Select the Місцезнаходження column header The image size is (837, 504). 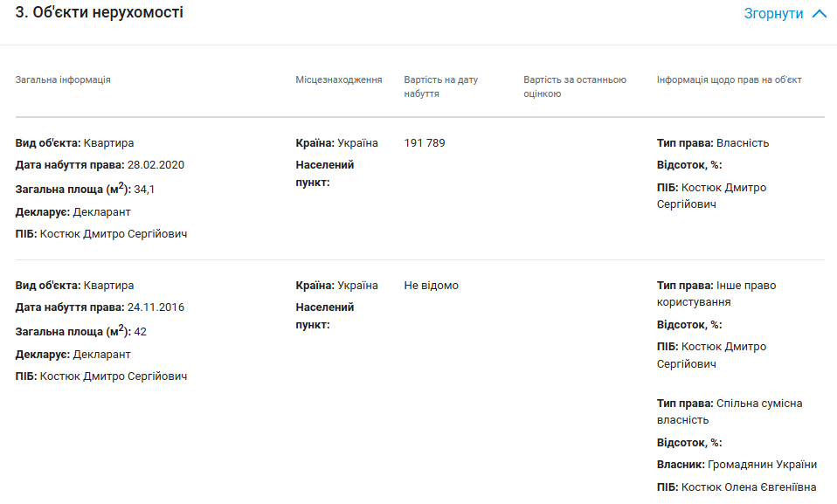339,80
